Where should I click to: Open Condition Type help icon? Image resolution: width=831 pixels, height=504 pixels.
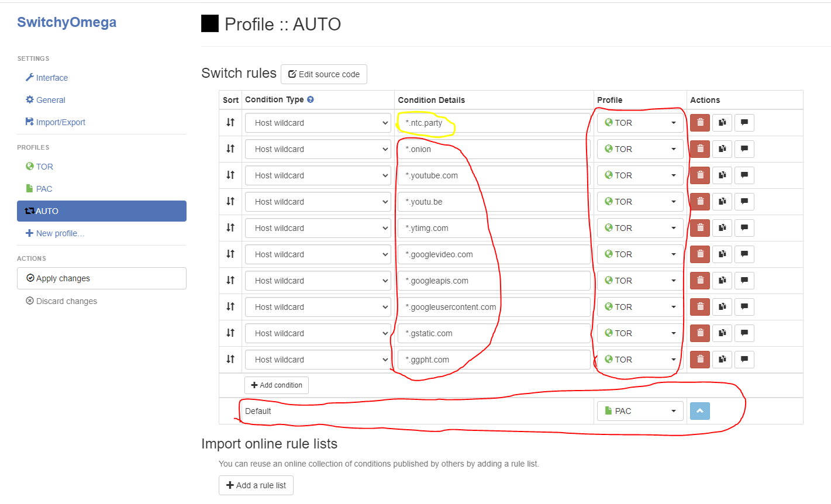(x=311, y=99)
